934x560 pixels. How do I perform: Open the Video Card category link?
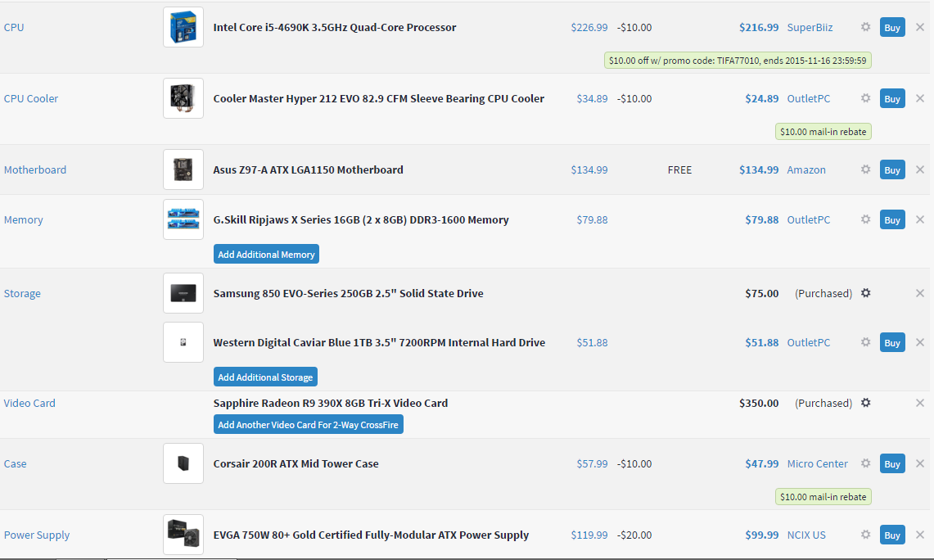pos(29,404)
